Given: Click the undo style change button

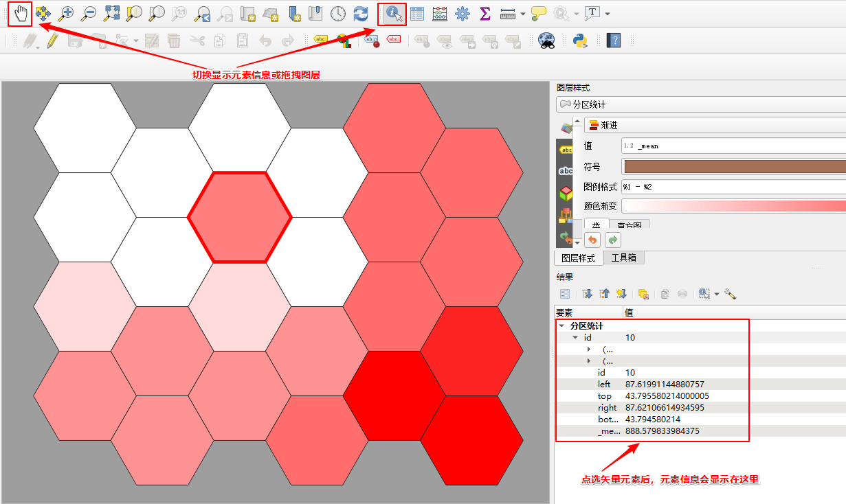Looking at the screenshot, I should [x=592, y=240].
